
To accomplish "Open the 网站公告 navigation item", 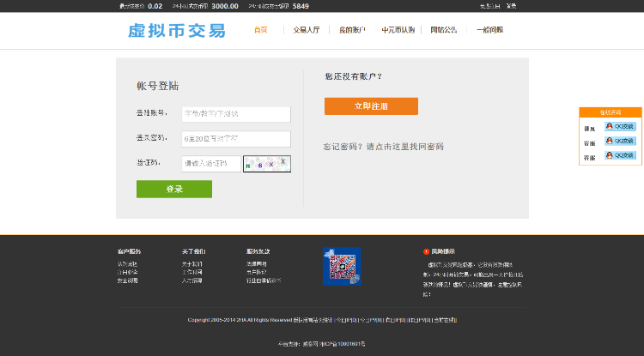I will tap(444, 30).
